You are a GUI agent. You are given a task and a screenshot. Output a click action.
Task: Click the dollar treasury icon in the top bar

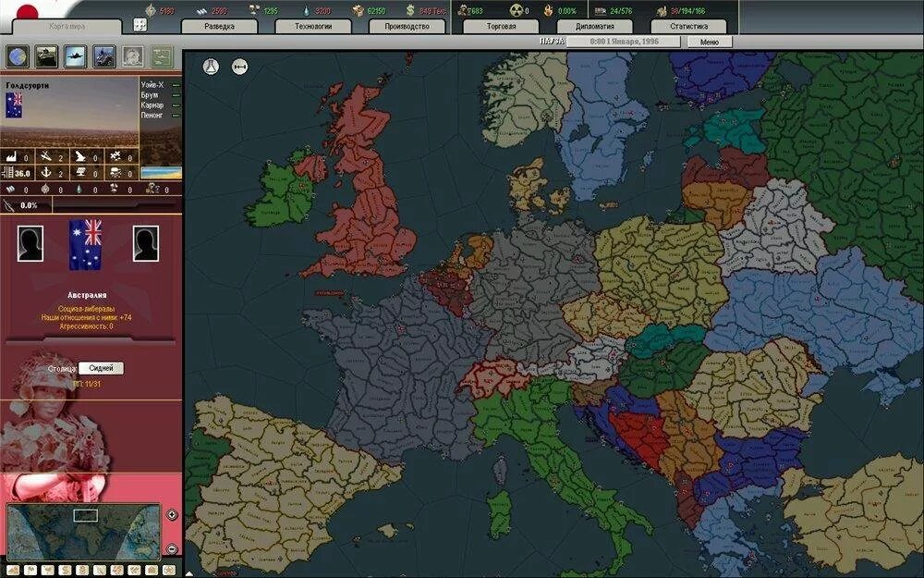pyautogui.click(x=410, y=10)
